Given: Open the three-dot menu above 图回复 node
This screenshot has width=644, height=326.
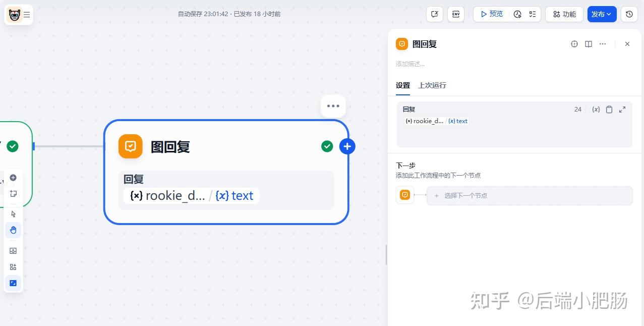Looking at the screenshot, I should tap(333, 106).
